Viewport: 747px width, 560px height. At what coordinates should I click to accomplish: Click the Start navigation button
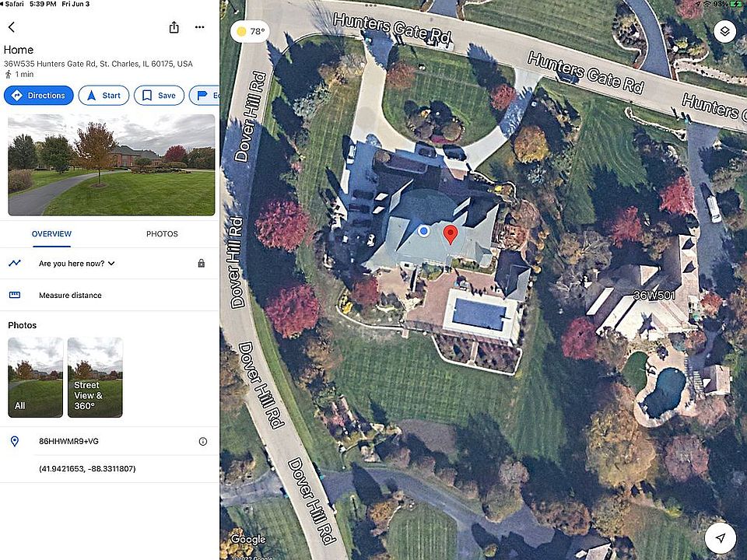(x=103, y=95)
